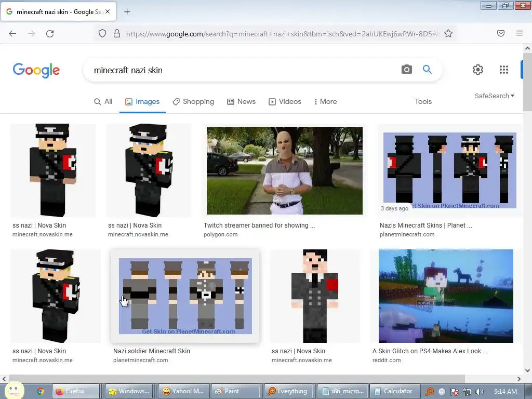This screenshot has height=399, width=532.
Task: Open the Start button smiley in taskbar
Action: [14, 391]
